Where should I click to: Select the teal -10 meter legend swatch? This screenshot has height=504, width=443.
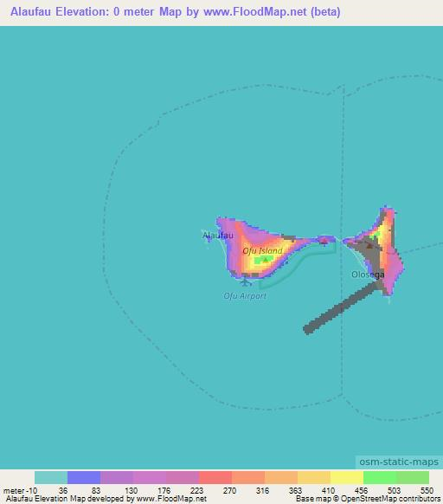click(51, 477)
